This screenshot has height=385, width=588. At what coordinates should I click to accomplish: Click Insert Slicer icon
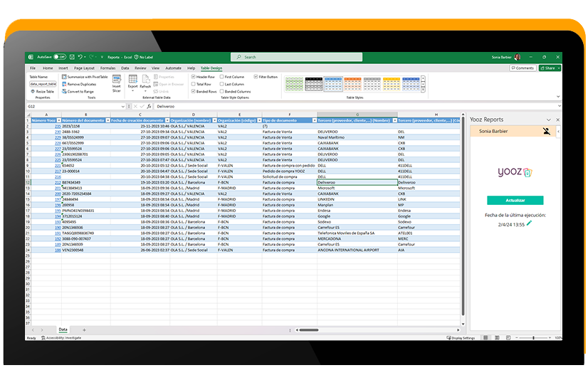click(x=117, y=79)
